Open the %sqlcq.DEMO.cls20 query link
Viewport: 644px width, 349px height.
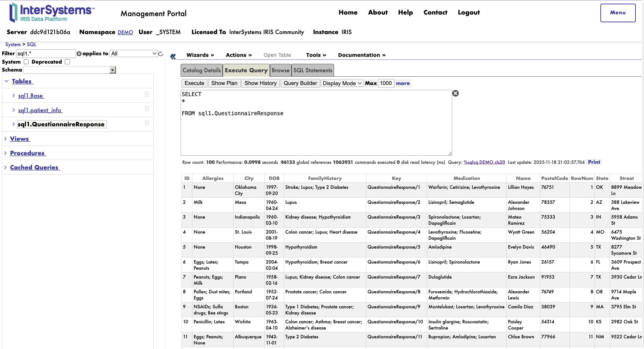(484, 162)
